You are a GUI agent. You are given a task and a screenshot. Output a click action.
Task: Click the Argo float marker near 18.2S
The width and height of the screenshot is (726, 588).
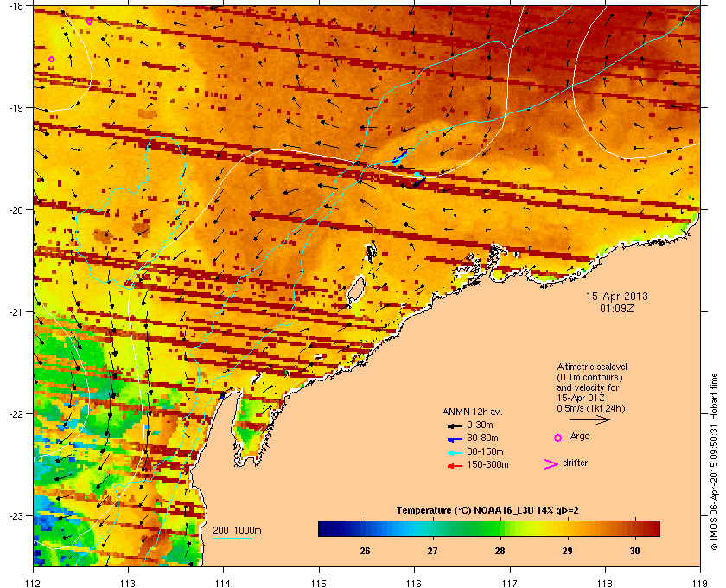(89, 22)
